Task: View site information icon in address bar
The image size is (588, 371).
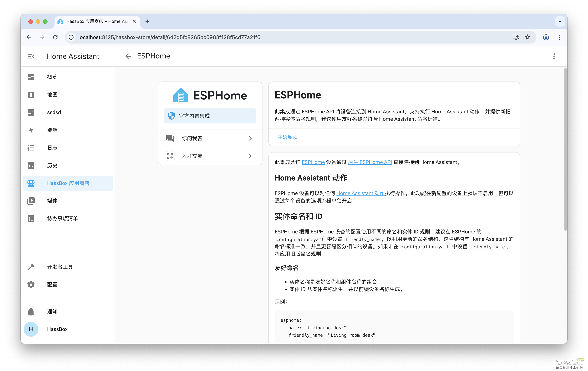Action: [x=71, y=37]
